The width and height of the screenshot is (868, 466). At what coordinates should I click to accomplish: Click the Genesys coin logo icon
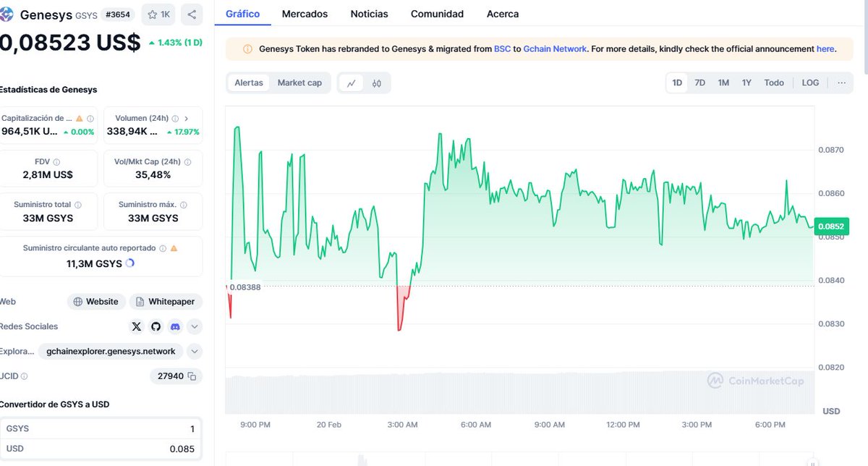7,14
